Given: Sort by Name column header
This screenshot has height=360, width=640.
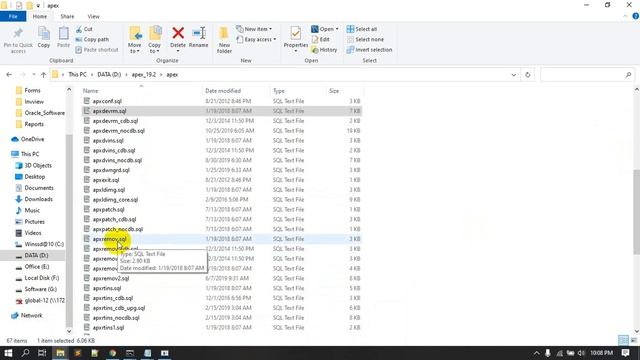Looking at the screenshot, I should click(x=91, y=91).
